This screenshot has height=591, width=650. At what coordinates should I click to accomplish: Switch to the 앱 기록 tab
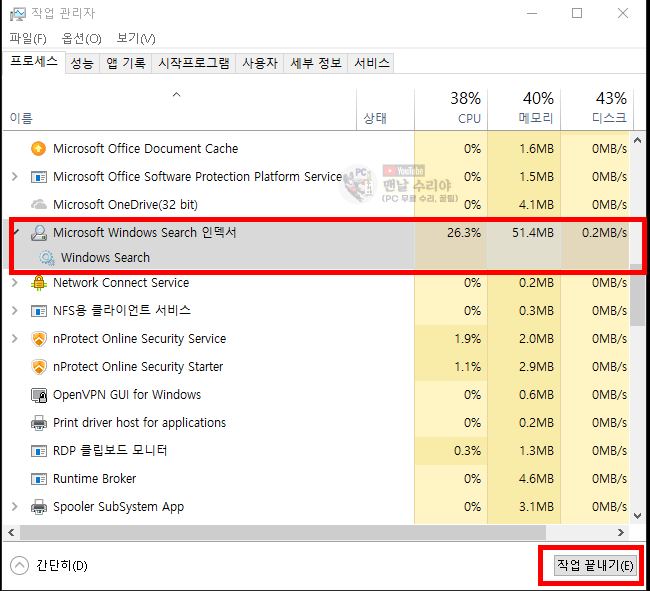(126, 63)
